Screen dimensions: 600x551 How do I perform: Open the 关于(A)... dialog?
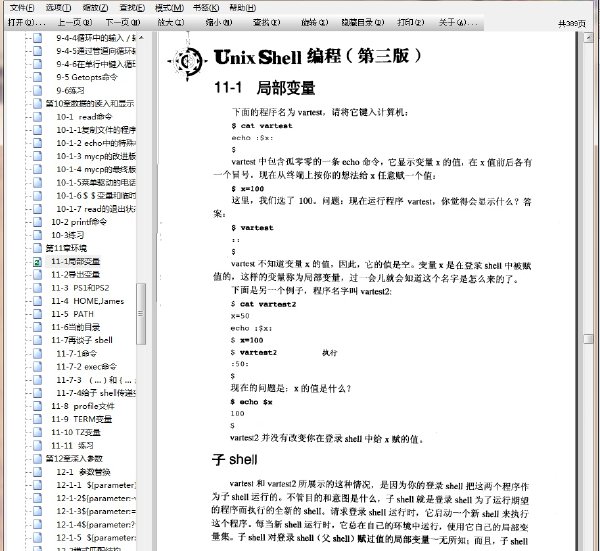458,23
